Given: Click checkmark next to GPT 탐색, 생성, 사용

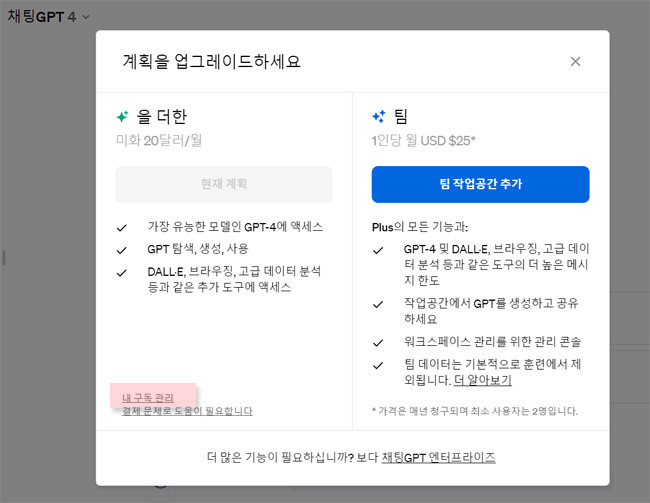Looking at the screenshot, I should pos(121,250).
